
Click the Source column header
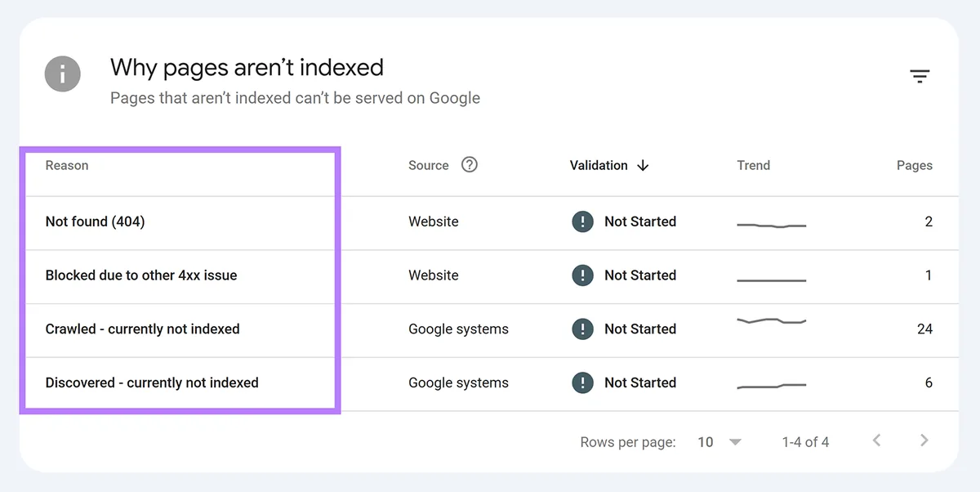429,165
